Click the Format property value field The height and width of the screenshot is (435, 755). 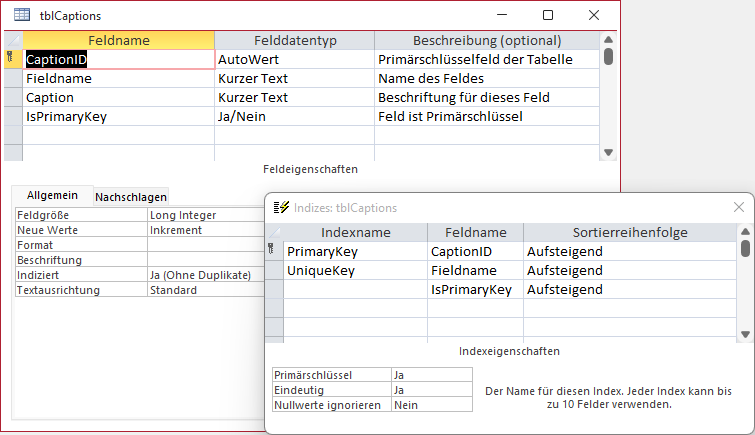click(206, 245)
